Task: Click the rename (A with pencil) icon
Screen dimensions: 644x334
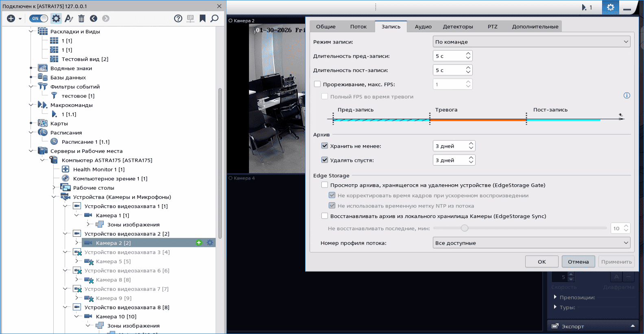Action: coord(69,18)
